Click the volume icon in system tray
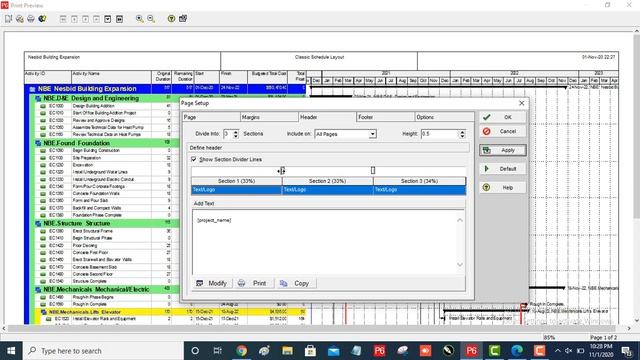Image resolution: width=640 pixels, height=360 pixels. tap(569, 351)
